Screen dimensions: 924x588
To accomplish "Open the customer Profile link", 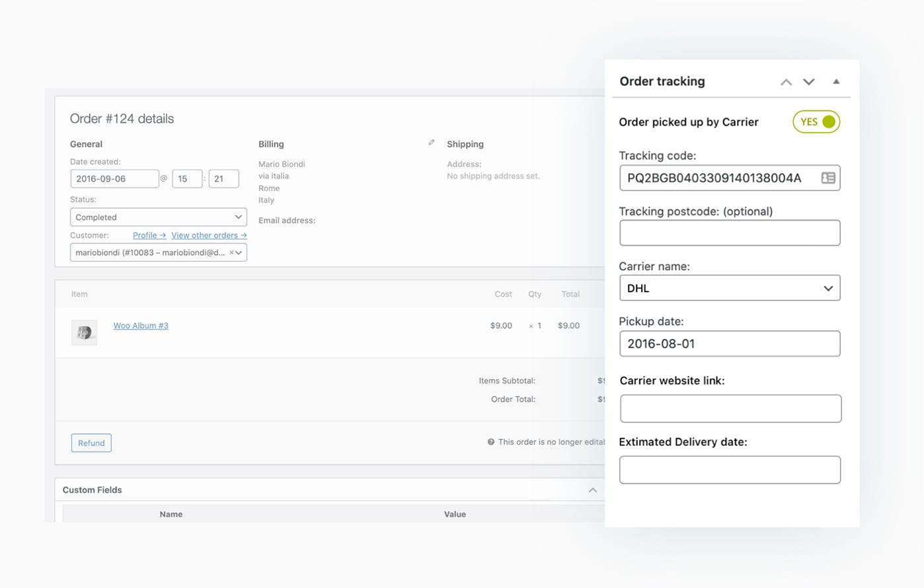I will [149, 235].
